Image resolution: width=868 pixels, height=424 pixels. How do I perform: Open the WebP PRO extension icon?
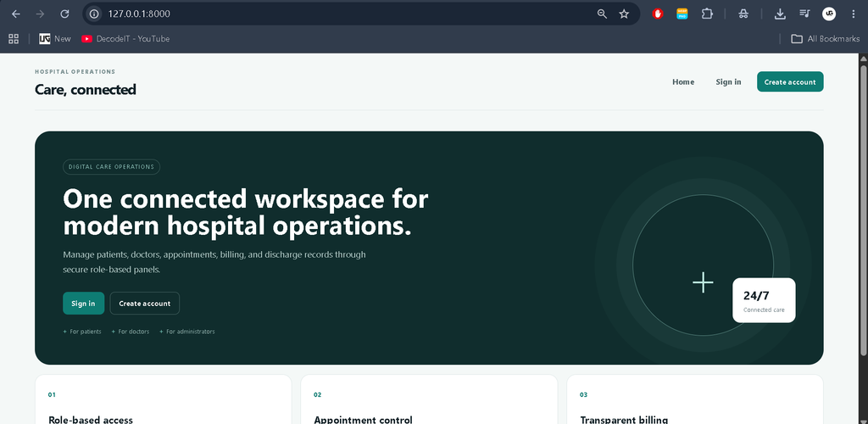(682, 14)
